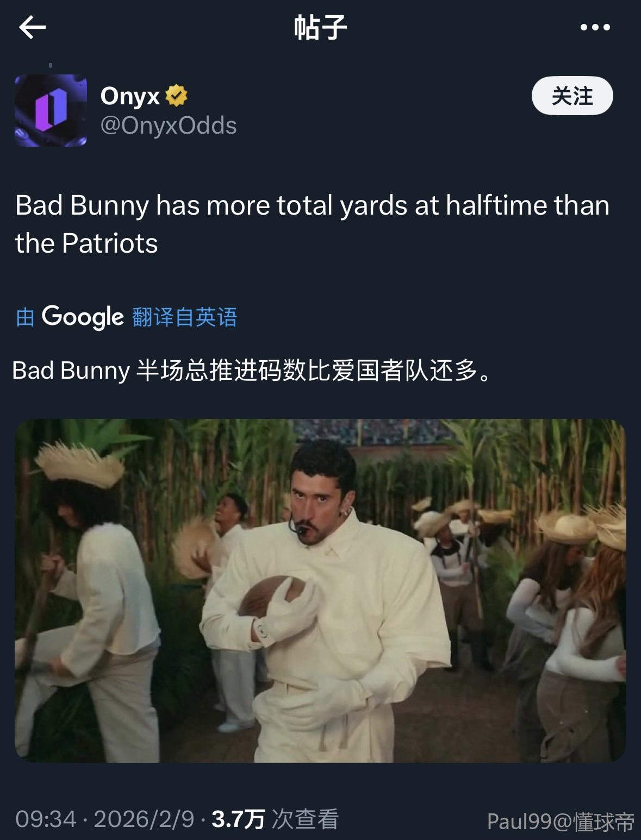641x840 pixels.
Task: Click the 2026/2/9 post date
Action: point(144,819)
